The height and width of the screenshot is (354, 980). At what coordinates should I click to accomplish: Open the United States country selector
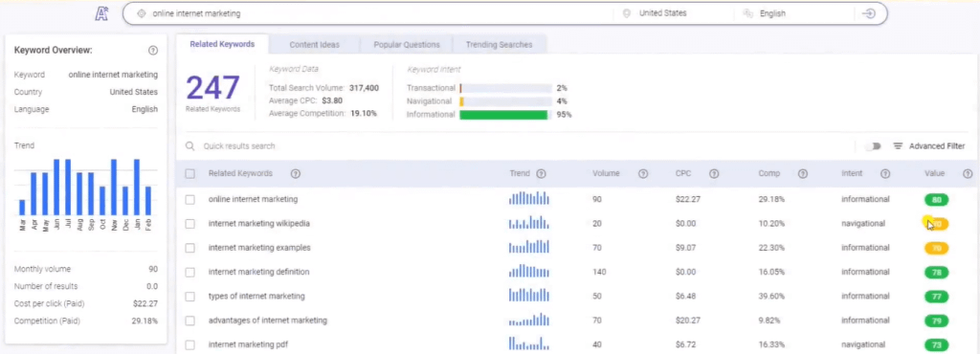(662, 13)
